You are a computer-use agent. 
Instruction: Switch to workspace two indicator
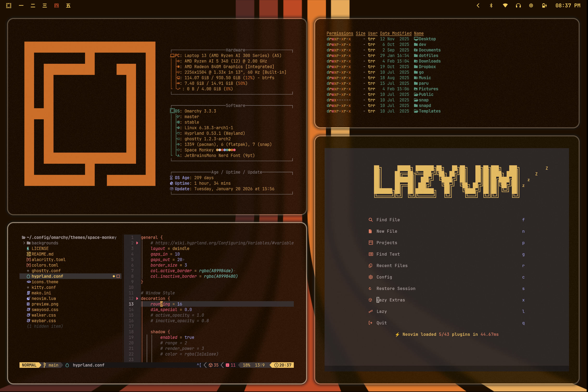[33, 5]
